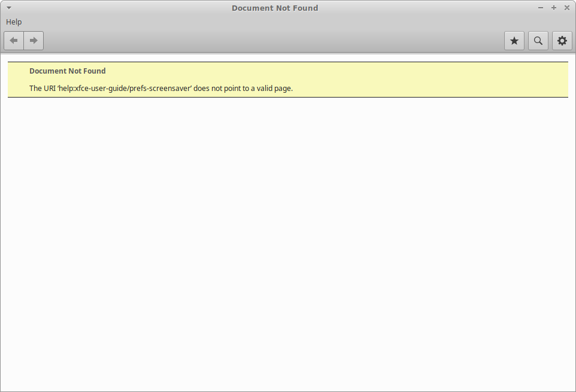Open the Help menu
Image resolution: width=576 pixels, height=392 pixels.
click(x=14, y=22)
